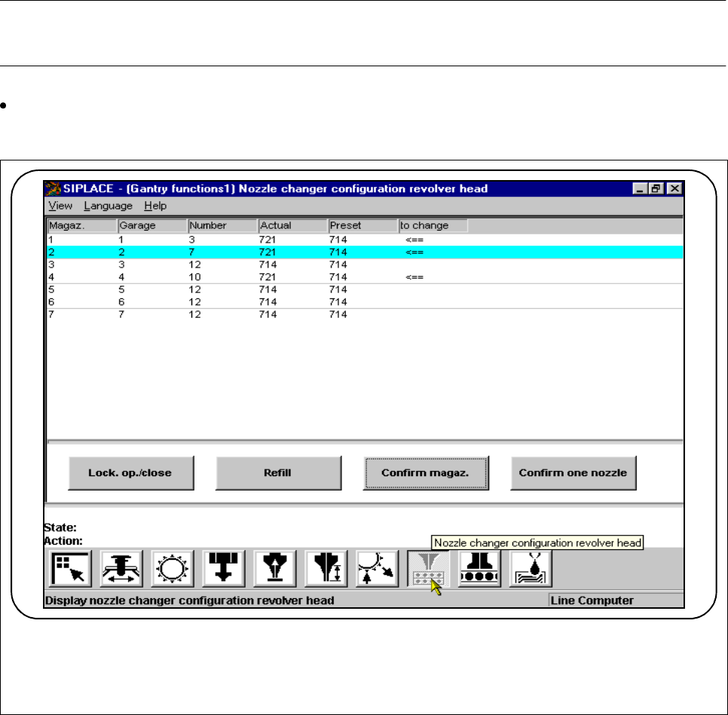Click the Refill button

click(279, 473)
